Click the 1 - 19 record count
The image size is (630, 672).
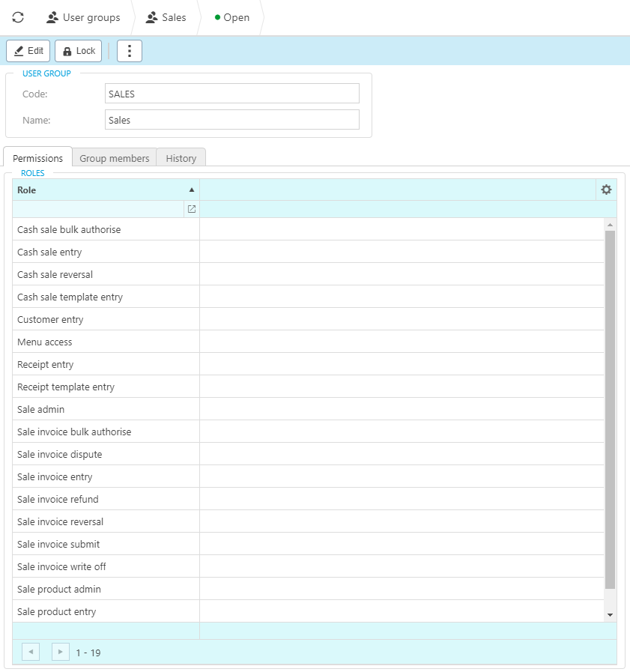pos(88,653)
